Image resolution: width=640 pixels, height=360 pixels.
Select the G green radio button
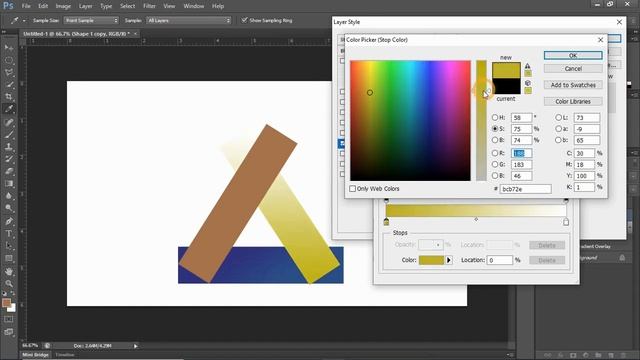(495, 164)
